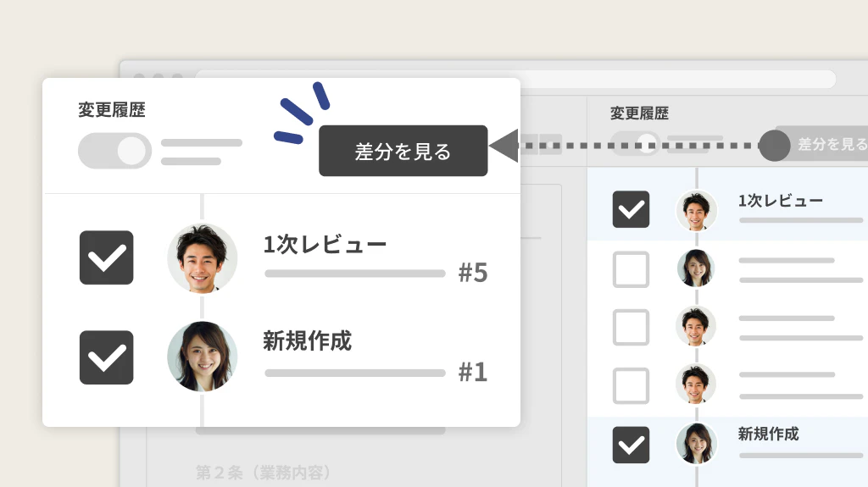The image size is (868, 487).
Task: Uncheck the small 新規作成 checkbox in the right list
Action: [631, 445]
